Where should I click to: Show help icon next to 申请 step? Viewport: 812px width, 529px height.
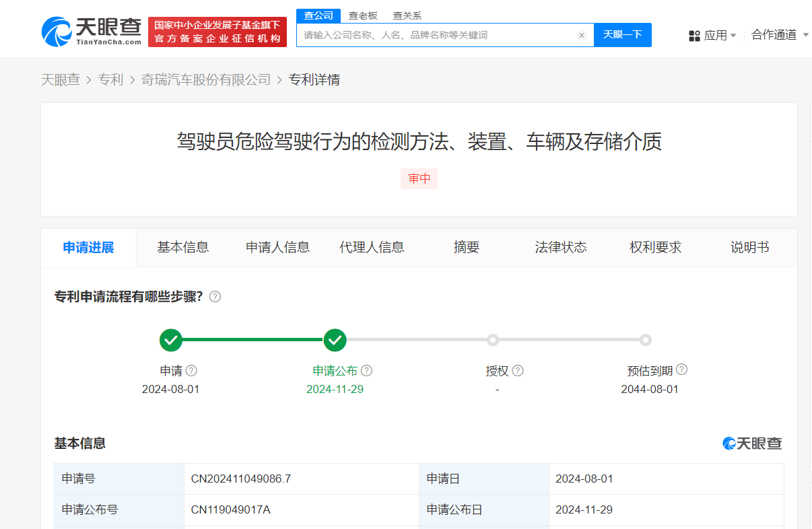click(x=191, y=371)
